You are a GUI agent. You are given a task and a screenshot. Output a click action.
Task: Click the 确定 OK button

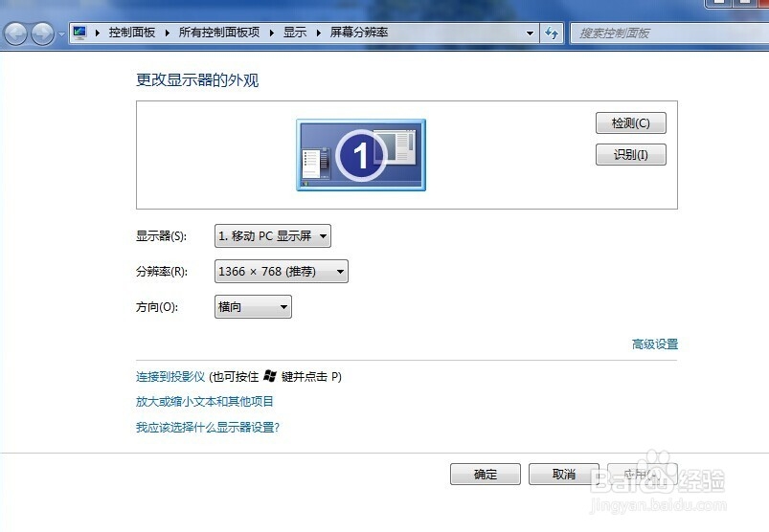pos(485,475)
